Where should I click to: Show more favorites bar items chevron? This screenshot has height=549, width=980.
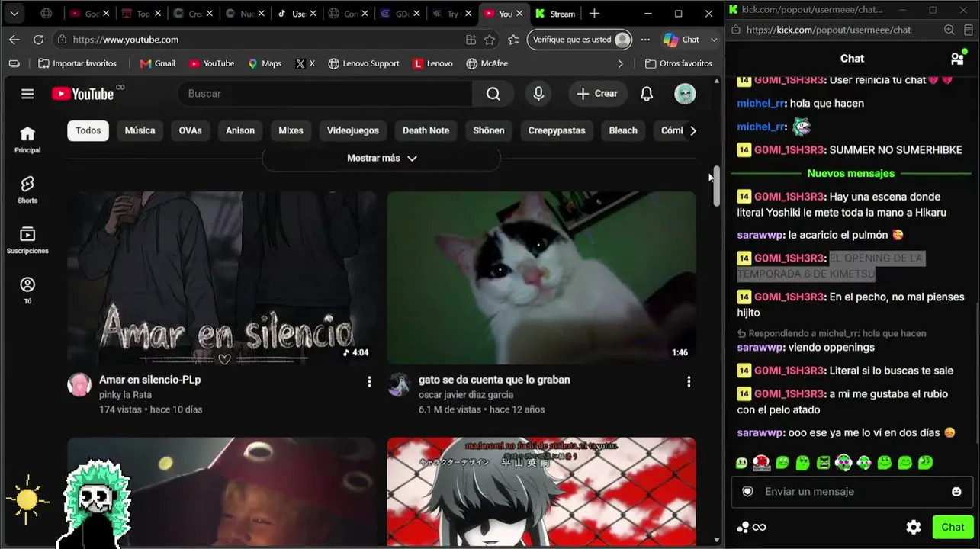[620, 63]
